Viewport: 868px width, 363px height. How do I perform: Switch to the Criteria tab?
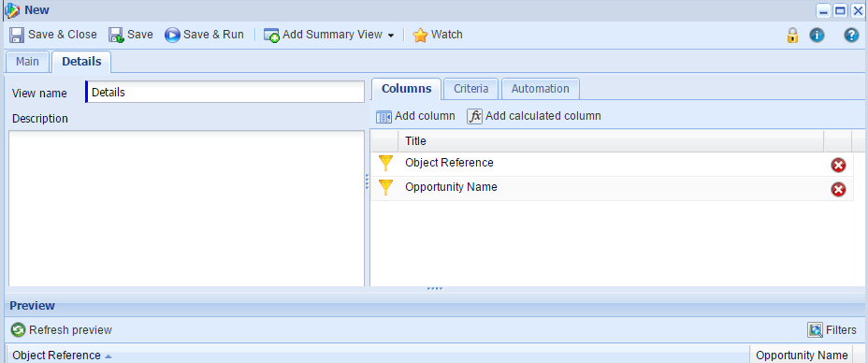pos(471,89)
